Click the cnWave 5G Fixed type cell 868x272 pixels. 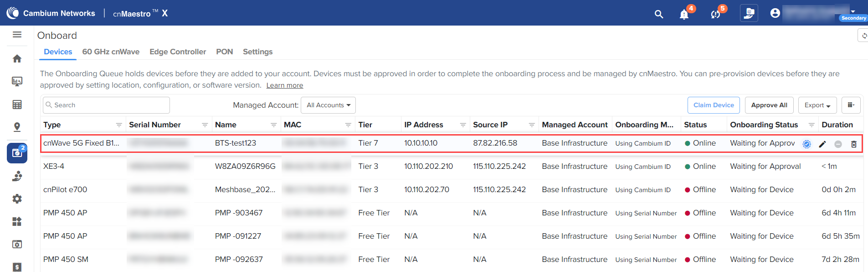coord(81,143)
